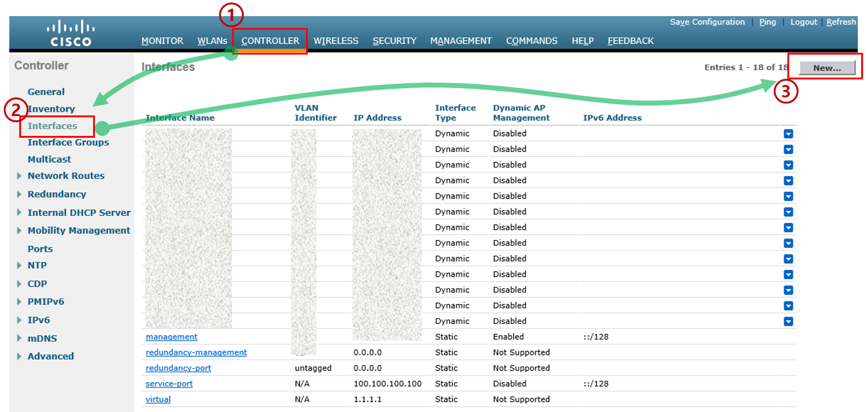Click the Interface Type column header
868x412 pixels.
tap(455, 113)
